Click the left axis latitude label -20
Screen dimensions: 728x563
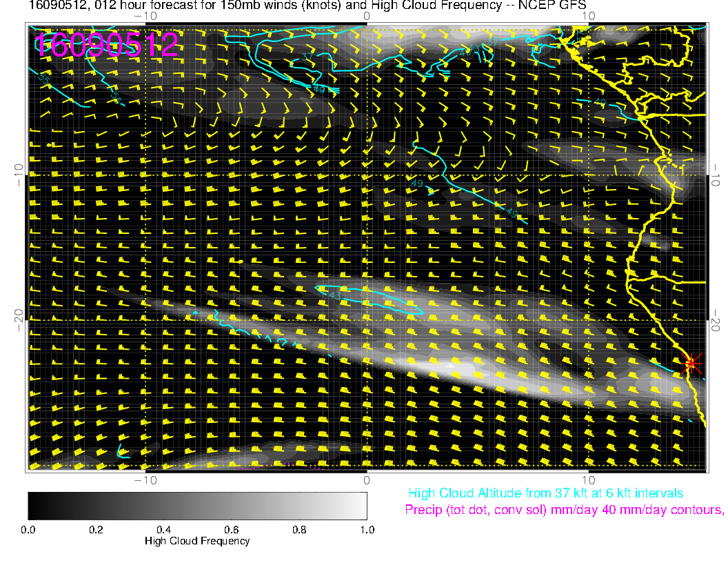click(19, 320)
